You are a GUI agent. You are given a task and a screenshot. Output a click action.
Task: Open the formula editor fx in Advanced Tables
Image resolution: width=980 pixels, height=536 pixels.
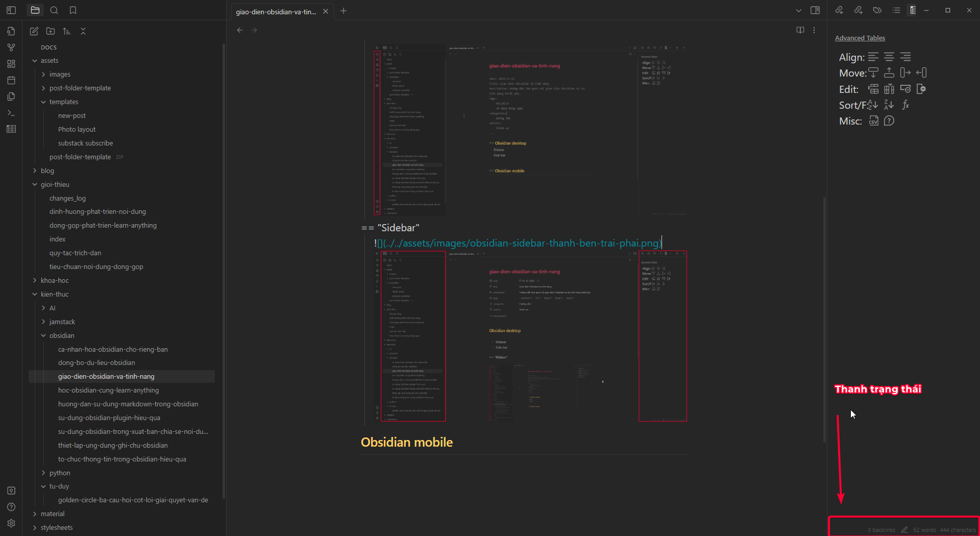pos(906,105)
